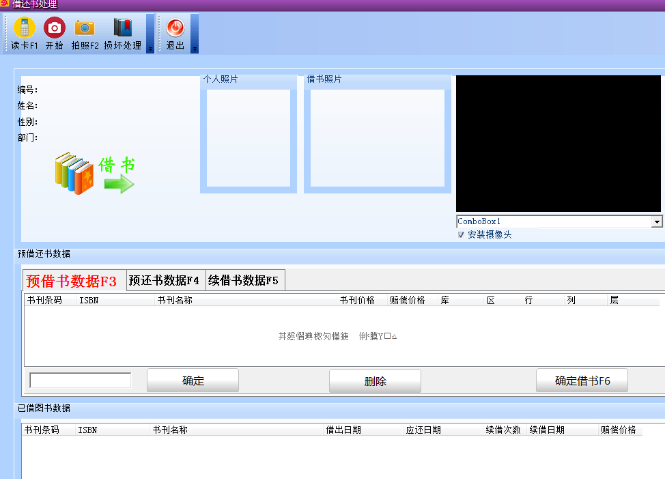Switch to 预还书数据F4 tab
Image resolution: width=665 pixels, height=479 pixels.
164,280
